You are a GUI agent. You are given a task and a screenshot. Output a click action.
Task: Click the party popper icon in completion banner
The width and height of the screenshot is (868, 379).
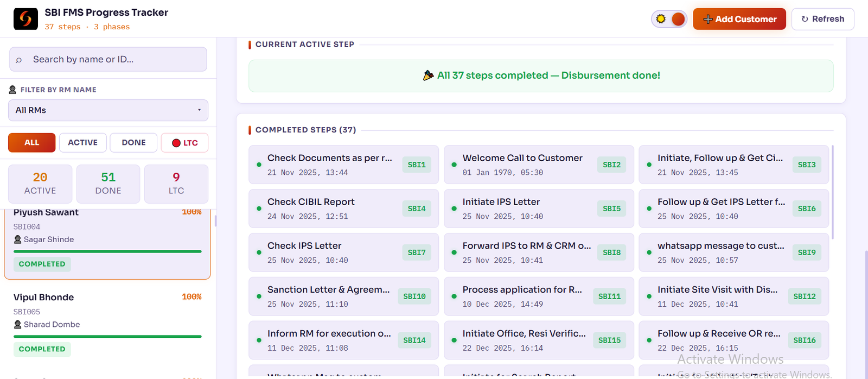(429, 75)
